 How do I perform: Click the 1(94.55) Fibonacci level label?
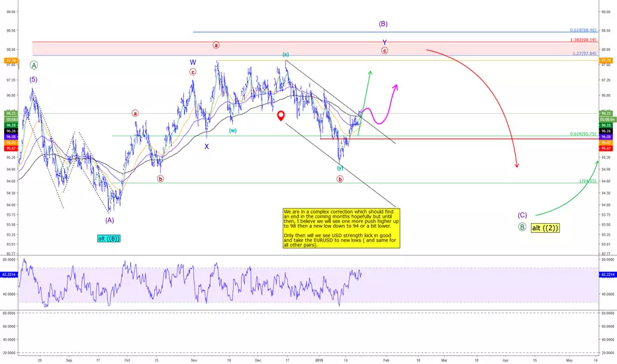(587, 181)
